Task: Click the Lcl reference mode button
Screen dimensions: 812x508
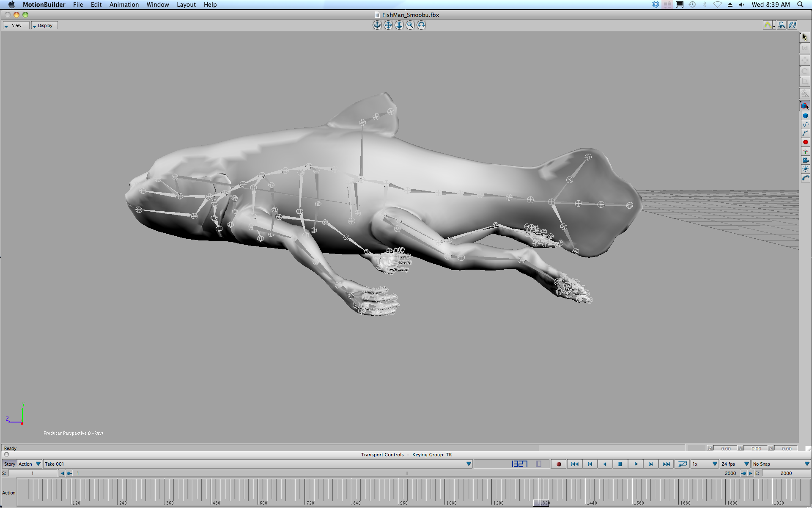Action: (x=804, y=48)
